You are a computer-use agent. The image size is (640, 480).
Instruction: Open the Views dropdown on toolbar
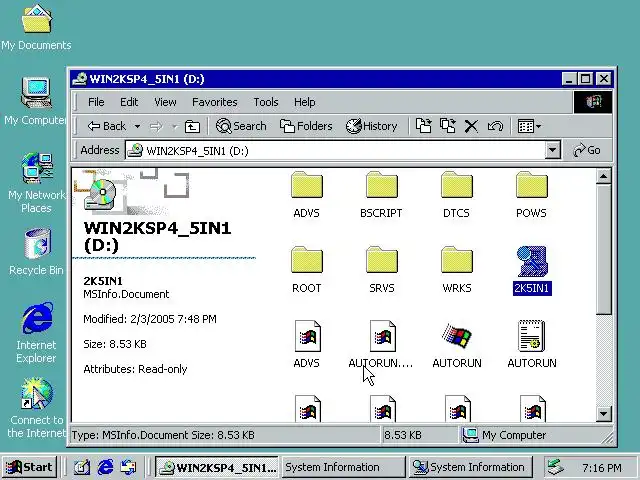pyautogui.click(x=529, y=126)
